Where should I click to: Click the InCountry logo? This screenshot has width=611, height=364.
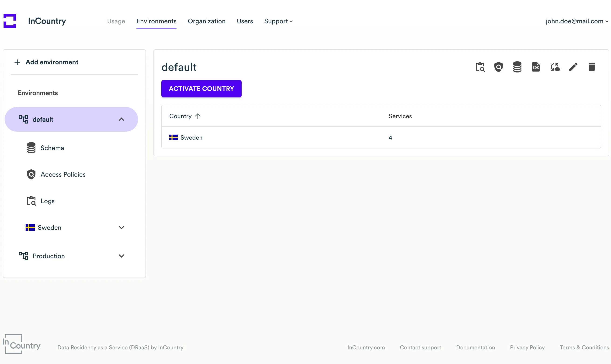point(10,21)
